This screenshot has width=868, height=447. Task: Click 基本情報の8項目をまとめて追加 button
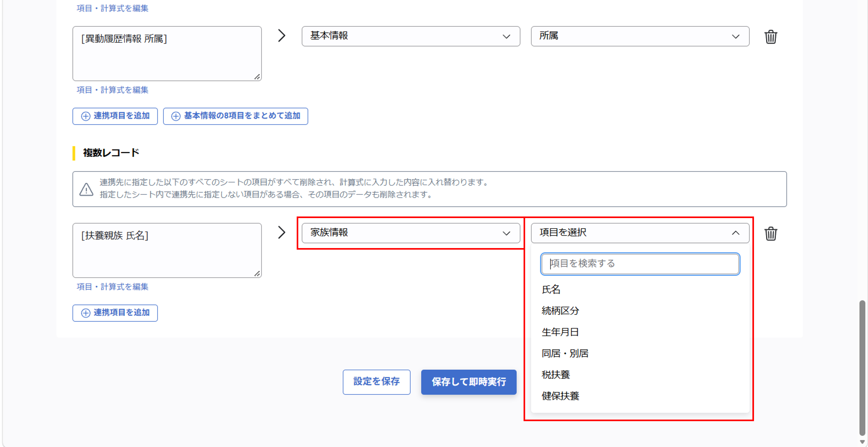pyautogui.click(x=236, y=116)
